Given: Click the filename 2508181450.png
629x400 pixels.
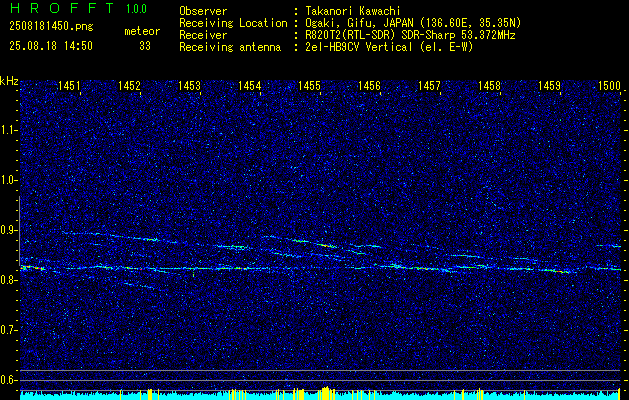Looking at the screenshot, I should [x=51, y=27].
